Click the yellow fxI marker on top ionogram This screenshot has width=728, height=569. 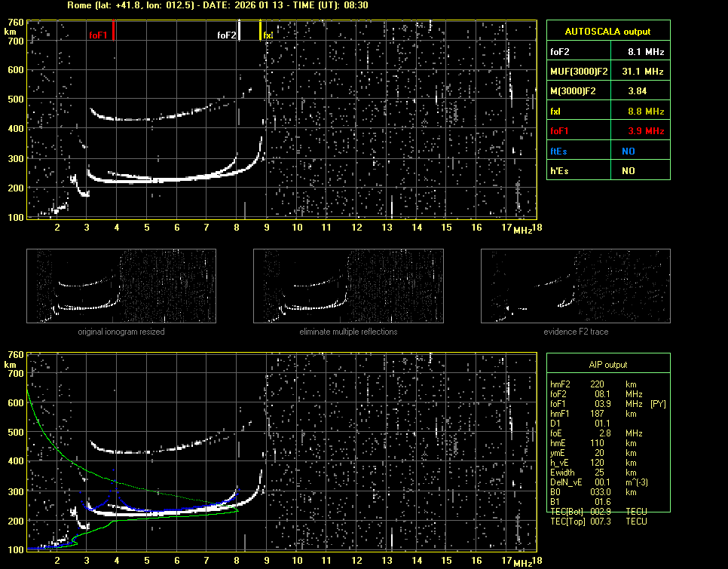point(261,30)
